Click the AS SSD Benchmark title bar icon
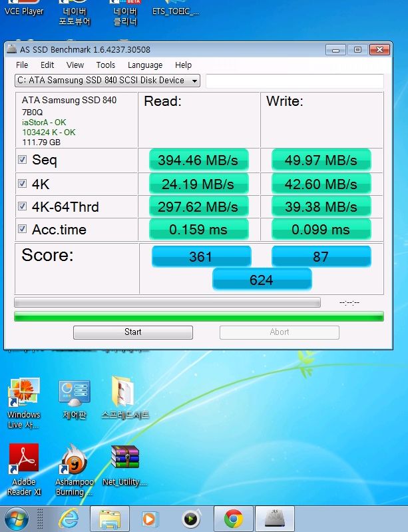The image size is (408, 532). coord(12,49)
